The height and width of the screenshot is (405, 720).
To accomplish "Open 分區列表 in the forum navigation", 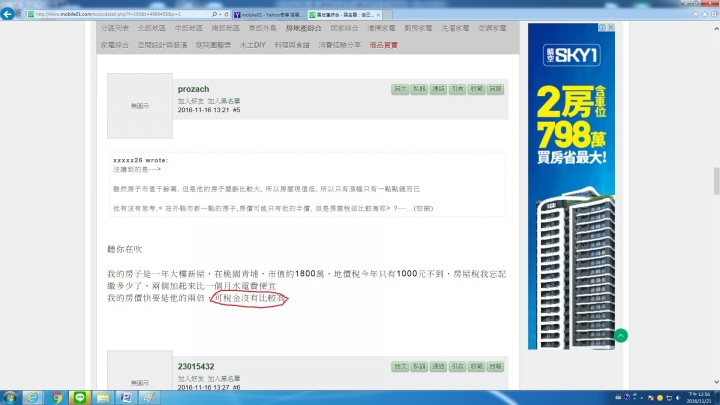I will (115, 28).
